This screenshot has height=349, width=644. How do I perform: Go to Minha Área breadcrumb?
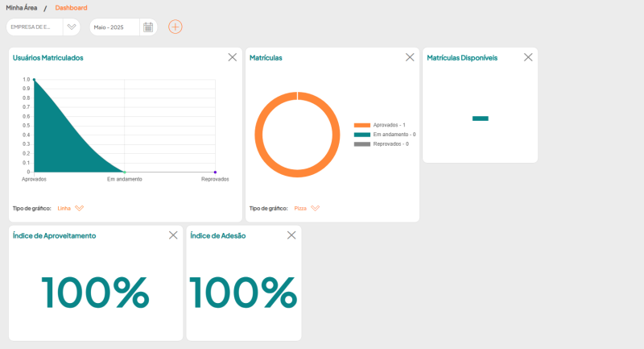click(x=22, y=8)
